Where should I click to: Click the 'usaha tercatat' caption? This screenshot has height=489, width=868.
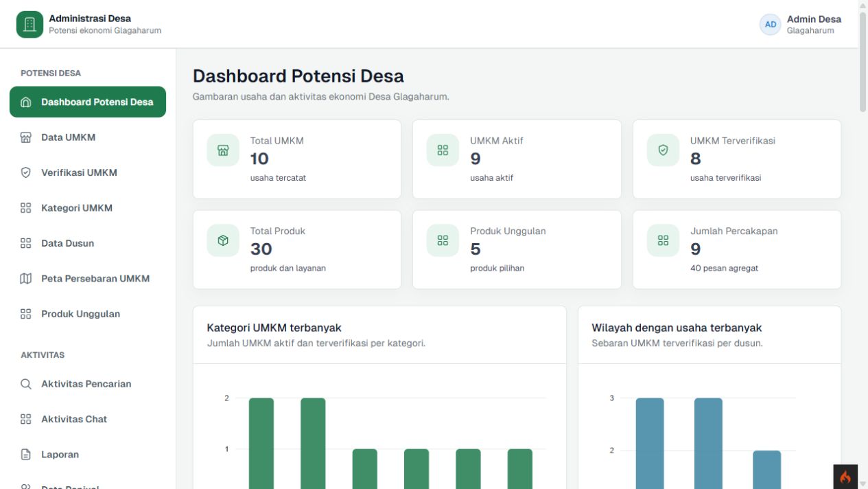click(x=278, y=178)
